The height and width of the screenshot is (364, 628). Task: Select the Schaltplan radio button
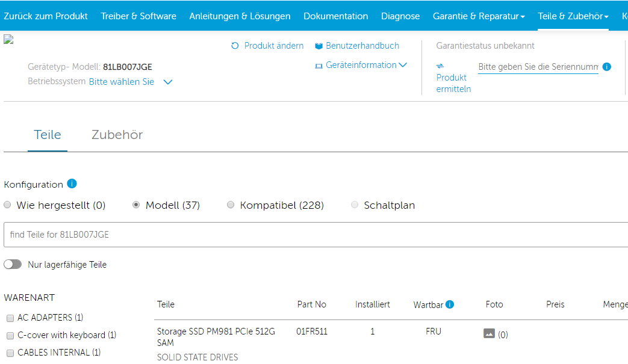pos(355,205)
